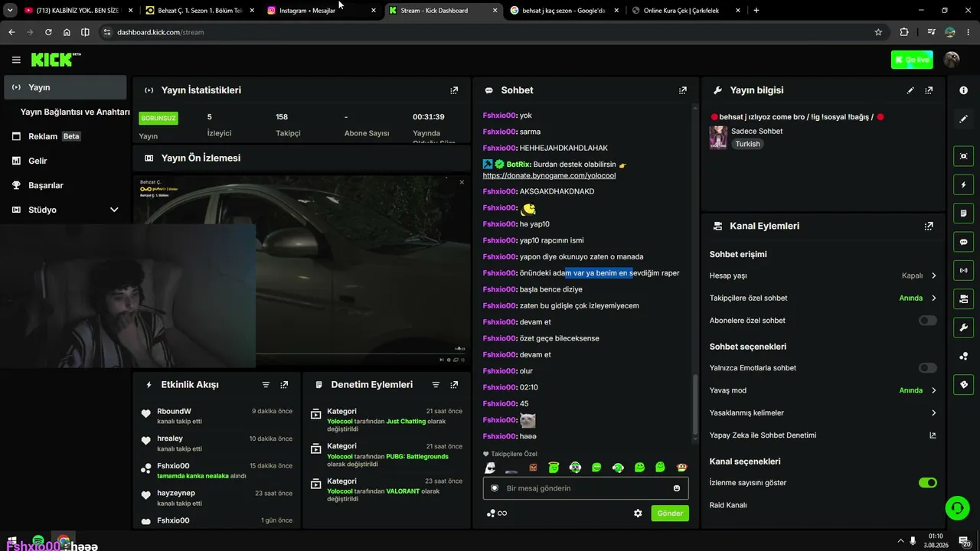
Task: Click the info icon in the right sidebar
Action: click(x=963, y=90)
